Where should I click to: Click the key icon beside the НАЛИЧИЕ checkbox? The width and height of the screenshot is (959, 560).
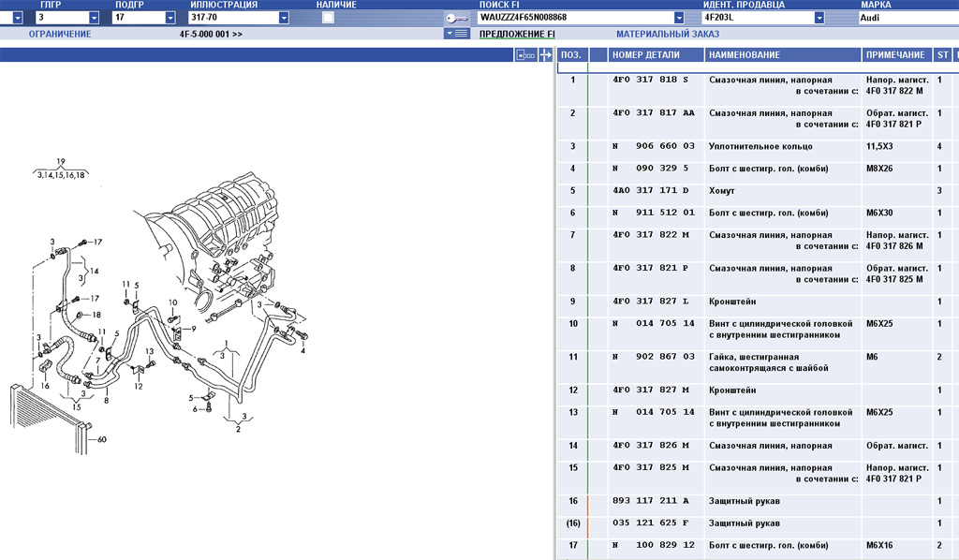(456, 18)
